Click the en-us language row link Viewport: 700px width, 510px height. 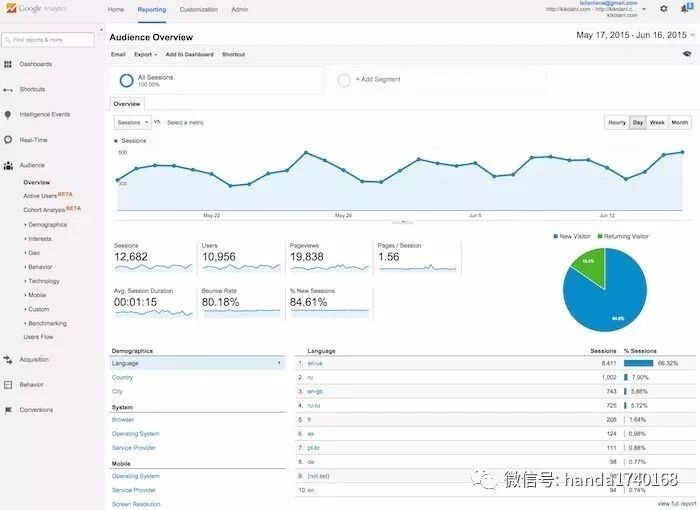[x=315, y=364]
